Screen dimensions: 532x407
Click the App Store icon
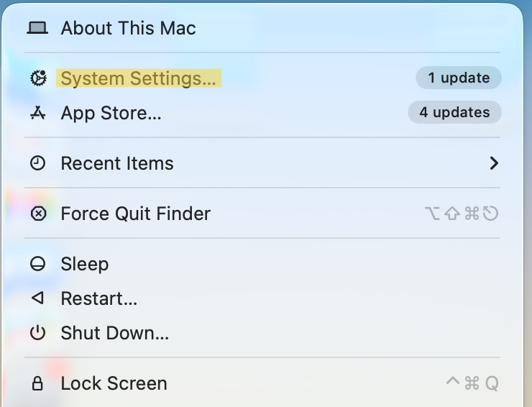tap(37, 113)
